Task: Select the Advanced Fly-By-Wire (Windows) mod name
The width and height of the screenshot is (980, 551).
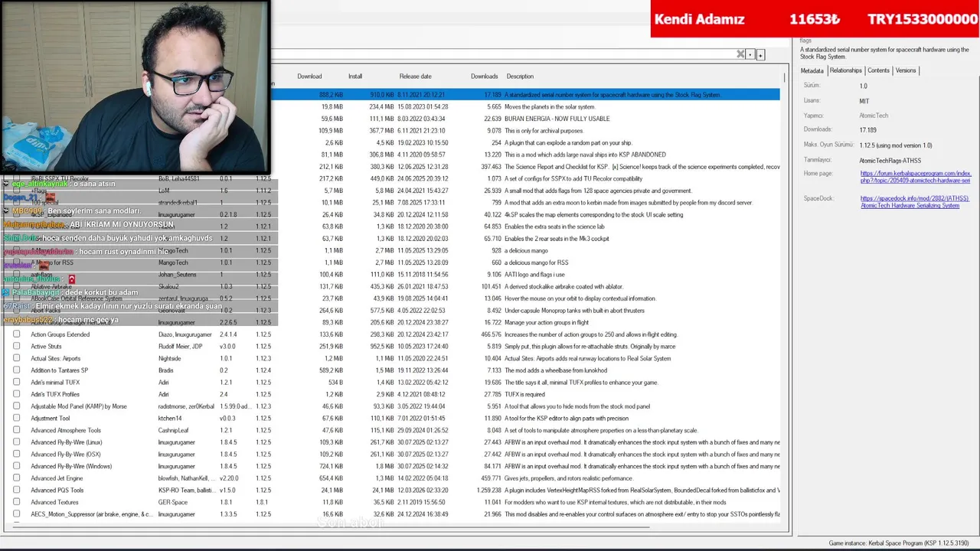Action: (71, 466)
